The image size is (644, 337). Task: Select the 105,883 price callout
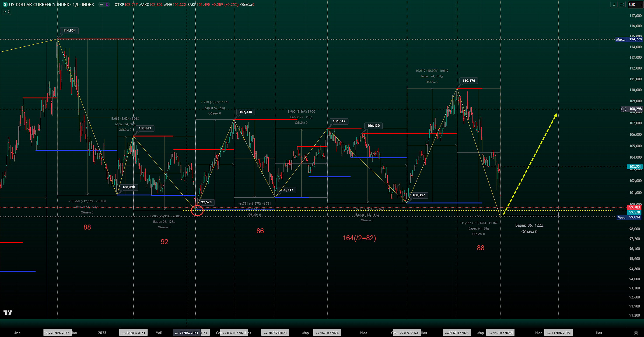pos(145,128)
